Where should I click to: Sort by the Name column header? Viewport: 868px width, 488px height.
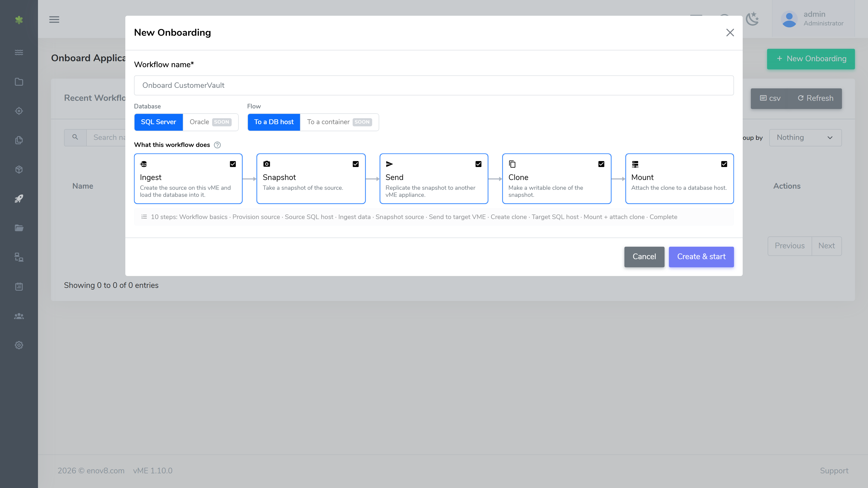click(x=83, y=186)
